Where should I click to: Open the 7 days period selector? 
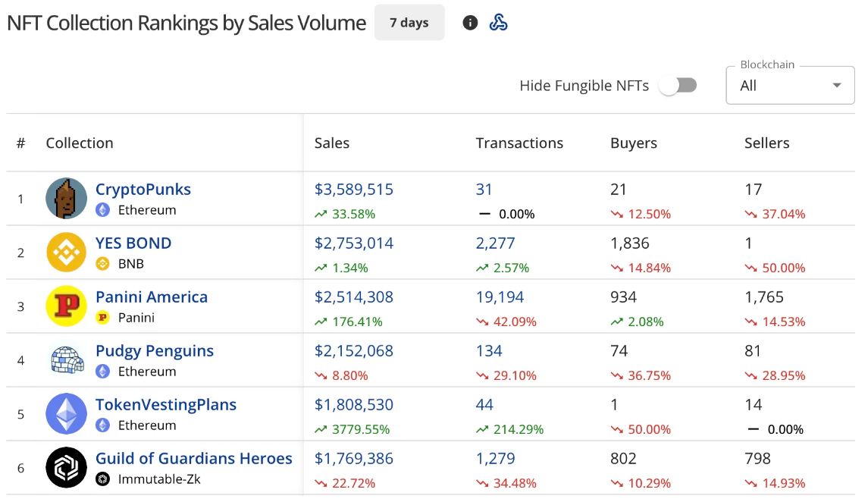click(x=409, y=23)
